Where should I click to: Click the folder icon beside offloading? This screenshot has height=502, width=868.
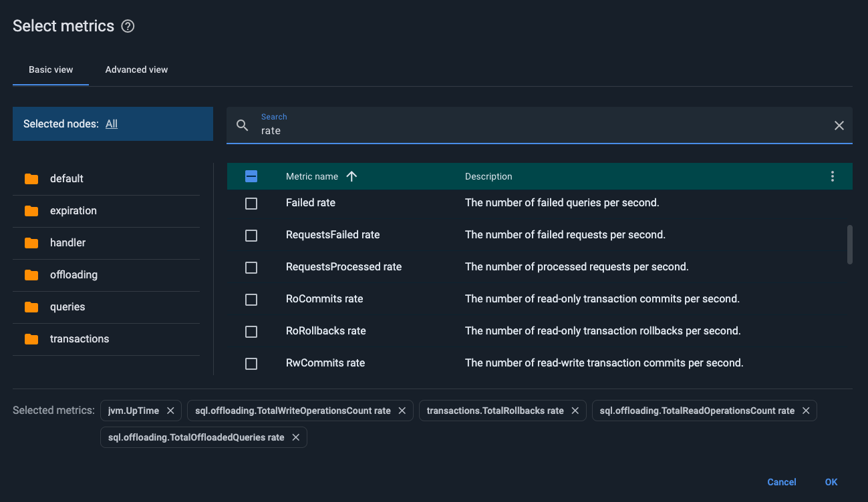tap(31, 274)
